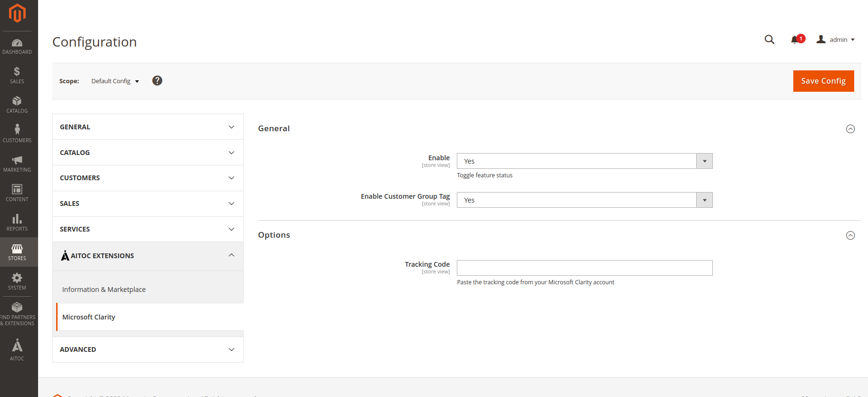This screenshot has height=397, width=868.
Task: Click the search magnifier icon
Action: (x=769, y=39)
